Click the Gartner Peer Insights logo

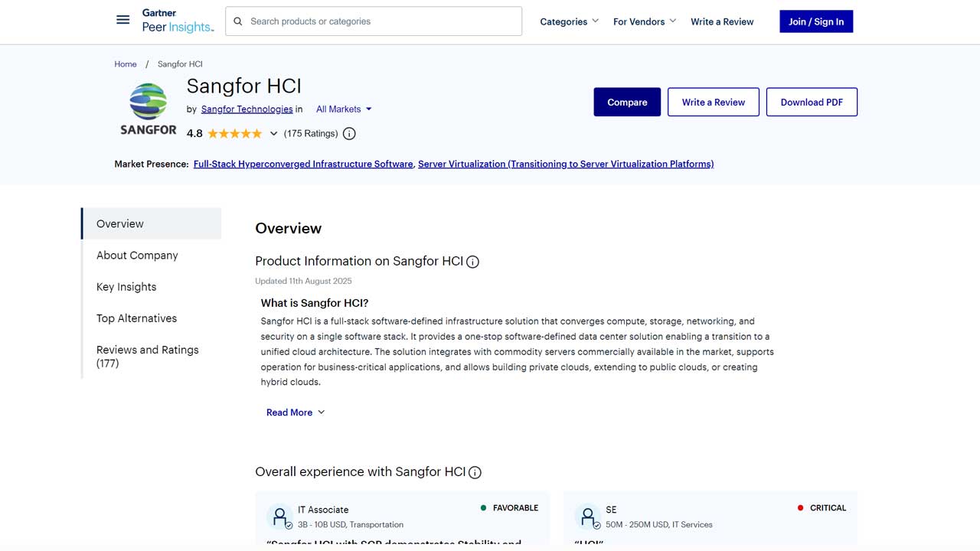click(178, 21)
